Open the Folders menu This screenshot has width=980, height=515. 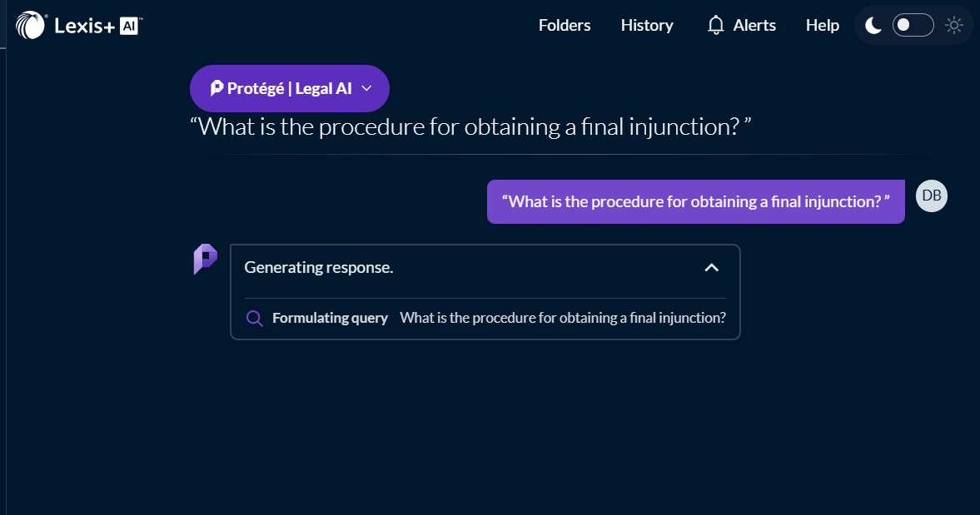tap(565, 26)
